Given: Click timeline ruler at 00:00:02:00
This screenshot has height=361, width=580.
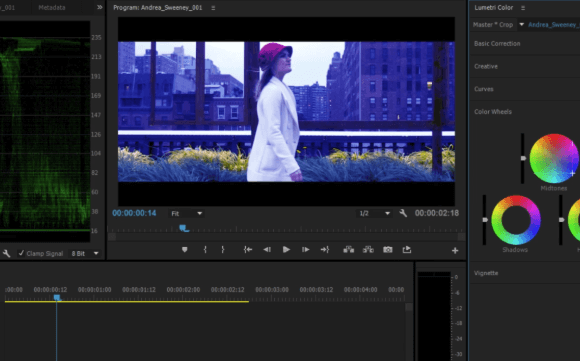Looking at the screenshot, I should click(x=183, y=290).
